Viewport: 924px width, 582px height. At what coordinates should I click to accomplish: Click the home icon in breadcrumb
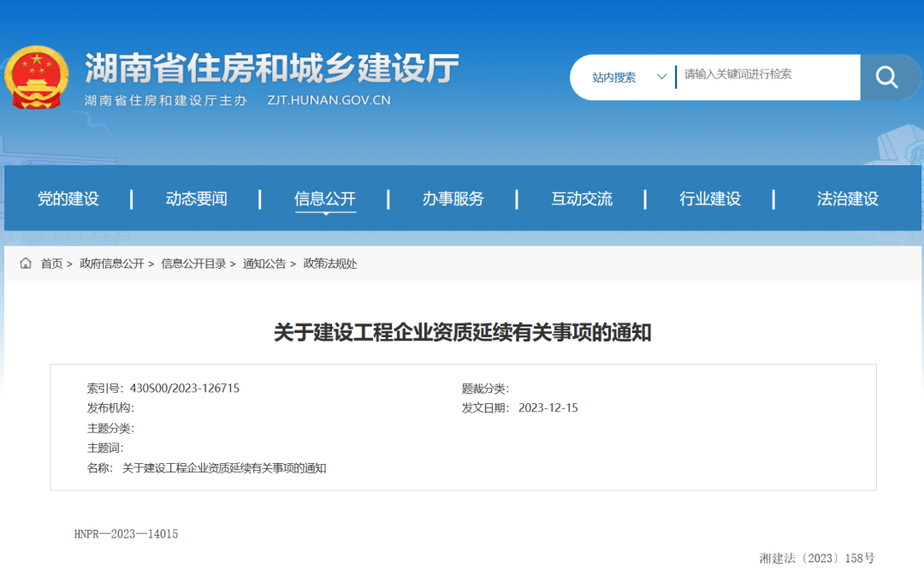[26, 264]
